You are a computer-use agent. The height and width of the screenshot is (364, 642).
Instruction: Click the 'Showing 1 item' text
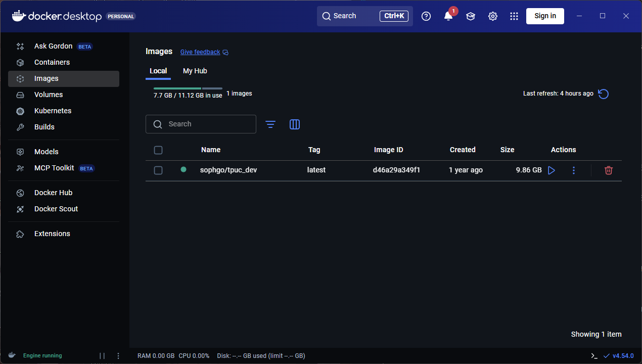coord(597,334)
